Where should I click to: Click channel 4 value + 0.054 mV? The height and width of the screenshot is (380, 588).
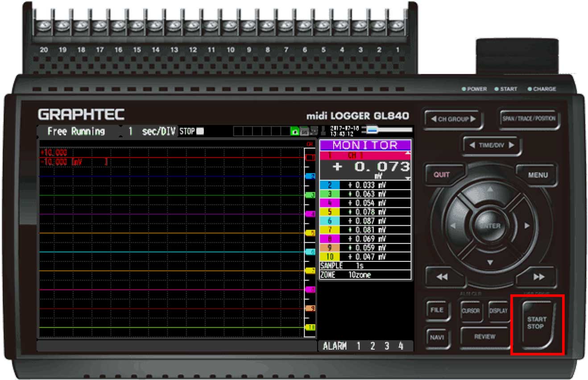pos(367,203)
